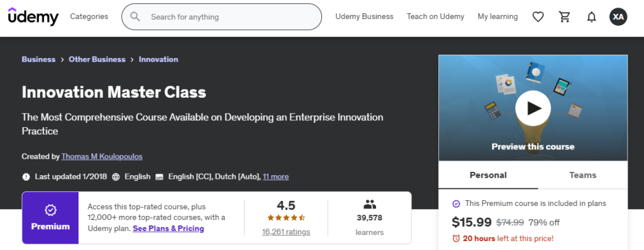
Task: Open My learning
Action: 498,16
